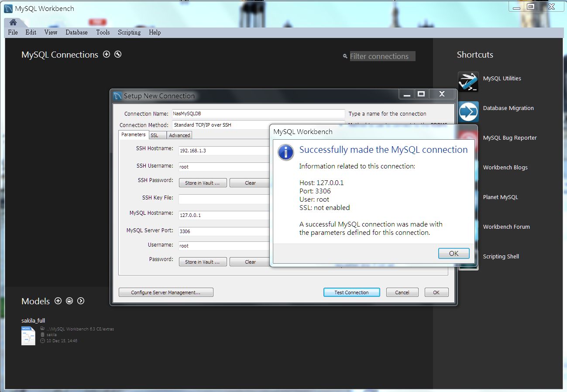The width and height of the screenshot is (567, 392).
Task: Open Scripting Shell shortcut
Action: pos(501,257)
